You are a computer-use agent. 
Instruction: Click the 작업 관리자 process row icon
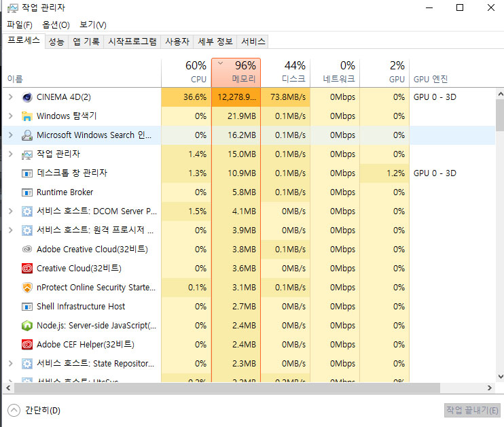tap(27, 154)
